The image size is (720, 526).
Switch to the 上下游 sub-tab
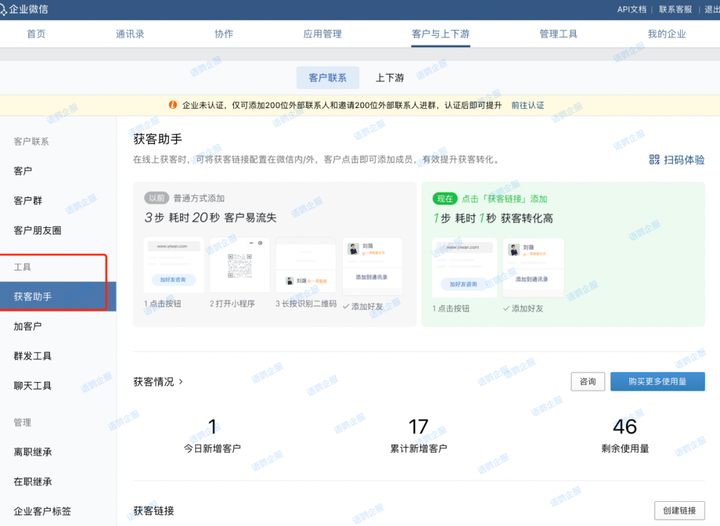389,78
